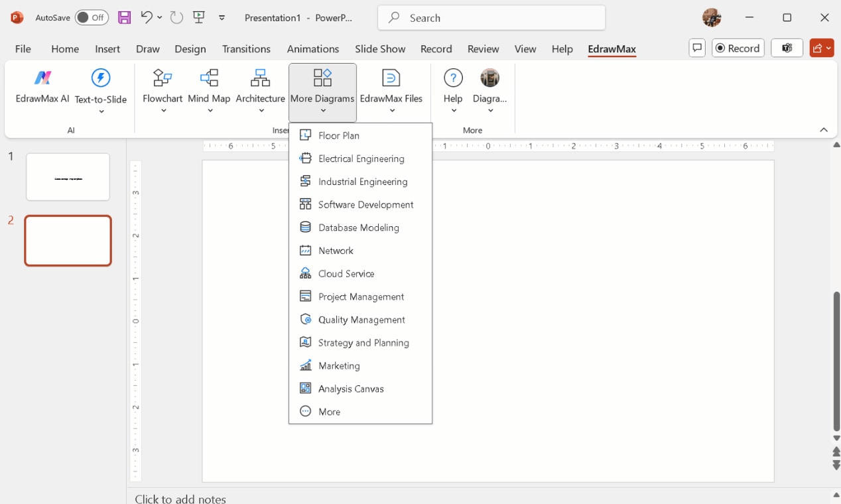This screenshot has height=504, width=841.
Task: Save the presentation with the Save icon
Action: [x=124, y=18]
